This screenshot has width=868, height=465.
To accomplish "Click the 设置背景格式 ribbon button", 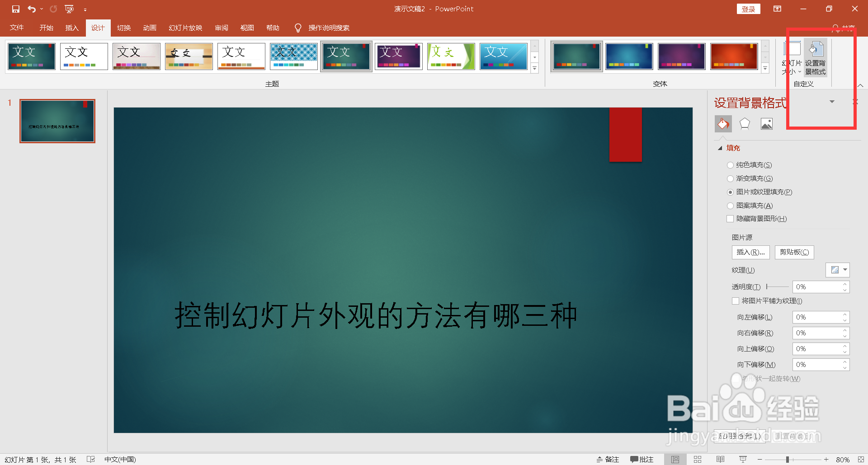I will pos(816,58).
